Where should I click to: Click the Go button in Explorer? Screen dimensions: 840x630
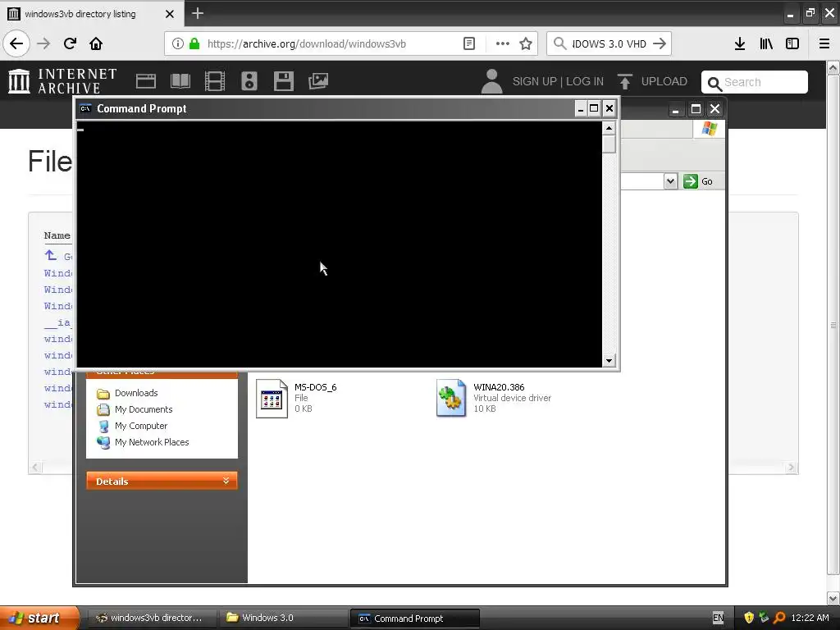(698, 181)
